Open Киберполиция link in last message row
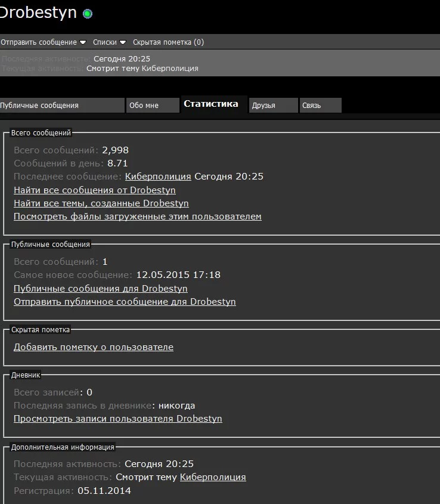The height and width of the screenshot is (504, 440). click(x=158, y=177)
